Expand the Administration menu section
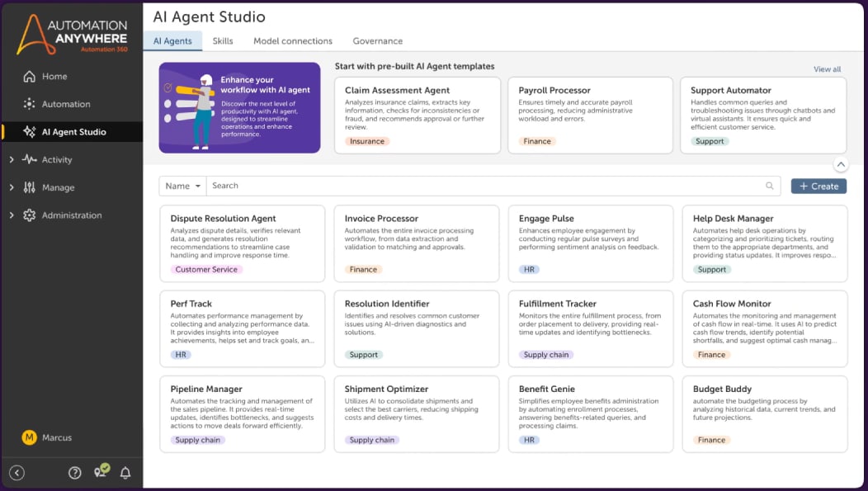This screenshot has height=491, width=868. click(x=12, y=215)
